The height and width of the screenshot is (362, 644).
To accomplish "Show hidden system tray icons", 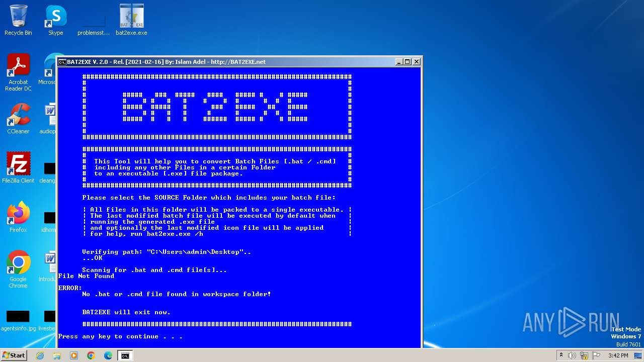I will [561, 355].
